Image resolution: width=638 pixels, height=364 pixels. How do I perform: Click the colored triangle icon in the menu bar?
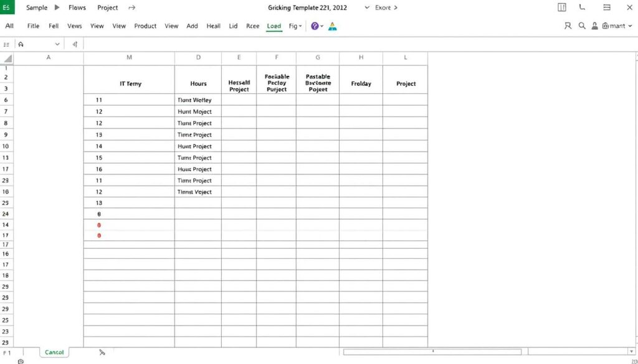click(x=333, y=26)
